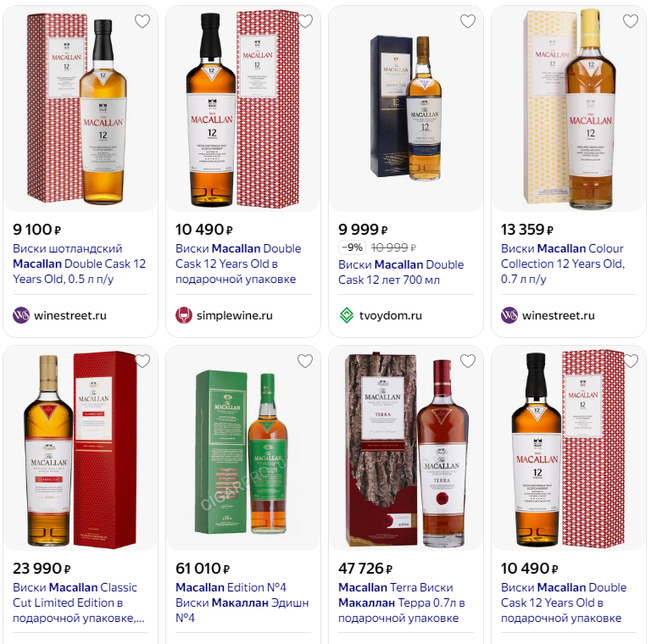Click winestreet.ru logo under 9 100 ₽ item
Image resolution: width=651 pixels, height=644 pixels.
[x=21, y=315]
